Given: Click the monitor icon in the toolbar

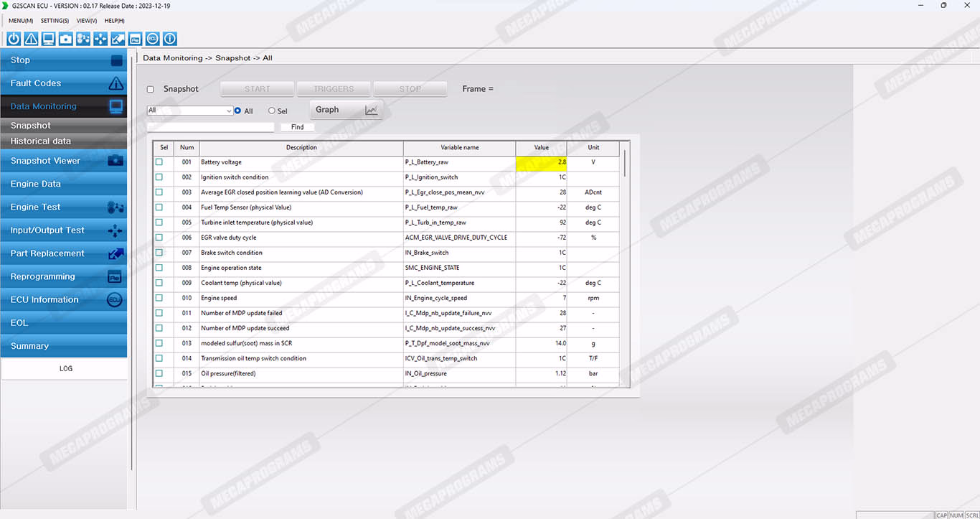Looking at the screenshot, I should click(x=48, y=39).
